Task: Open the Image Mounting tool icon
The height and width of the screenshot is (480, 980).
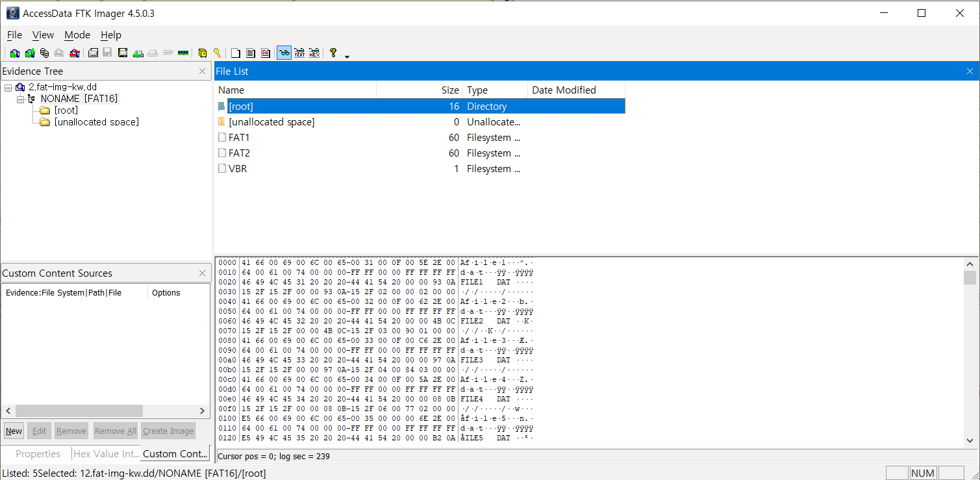Action: pos(44,53)
